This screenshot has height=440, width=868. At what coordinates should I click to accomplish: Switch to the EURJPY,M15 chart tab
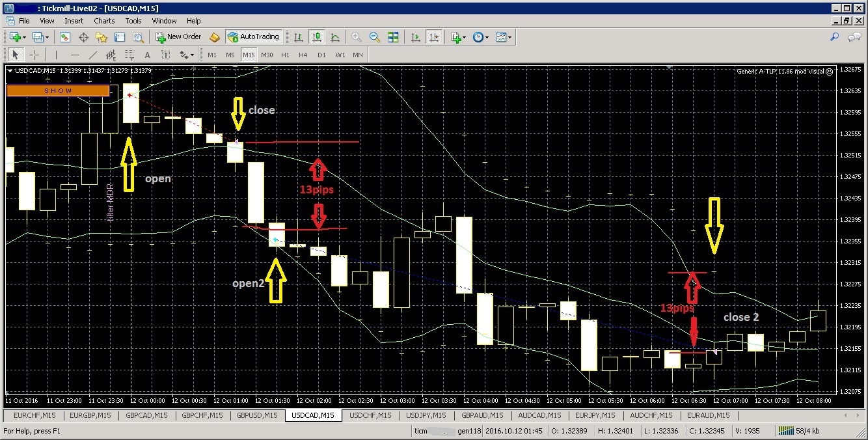point(595,415)
